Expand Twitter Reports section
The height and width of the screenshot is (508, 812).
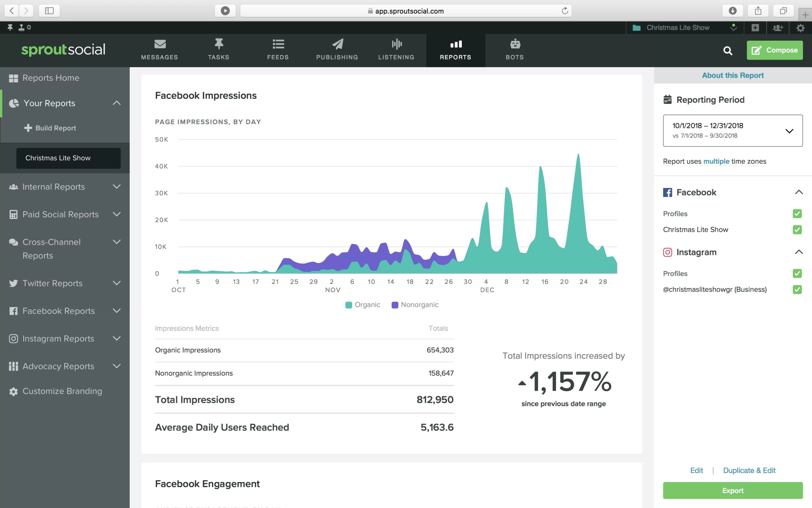pyautogui.click(x=116, y=283)
